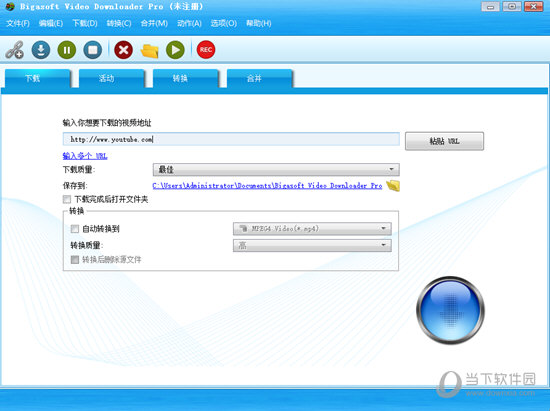Switch to the 活动 tab
This screenshot has height=411, width=550.
click(x=112, y=78)
